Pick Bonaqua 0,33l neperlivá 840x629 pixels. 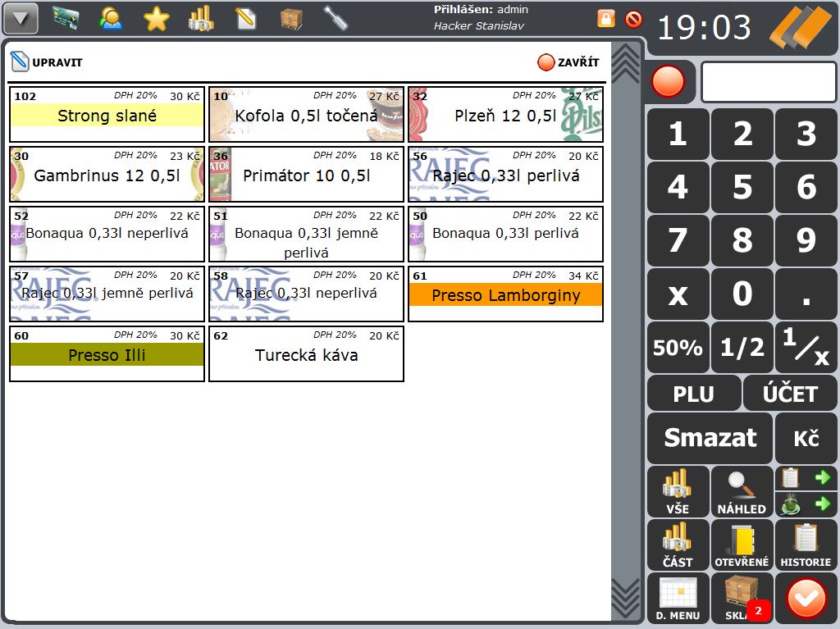107,235
